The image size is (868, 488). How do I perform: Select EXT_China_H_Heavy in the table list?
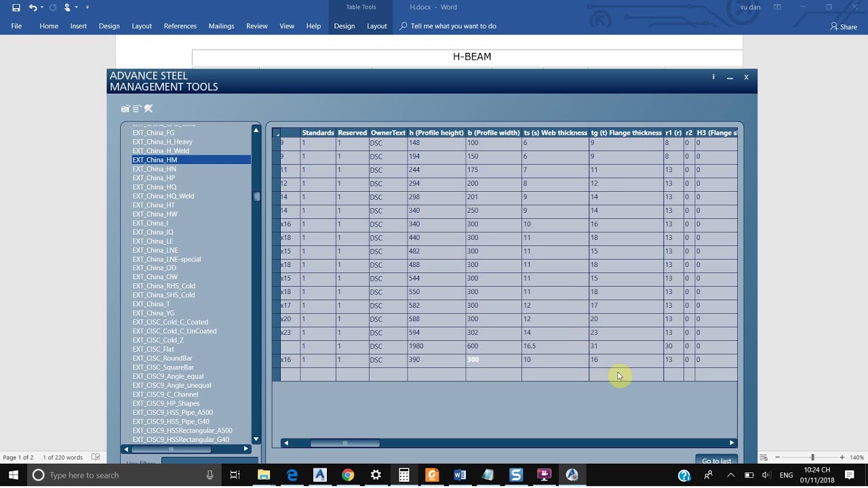[x=163, y=142]
